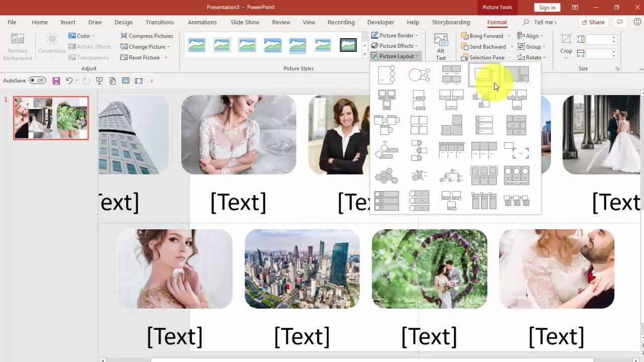Image resolution: width=644 pixels, height=362 pixels.
Task: Expand the Picture Effects menu
Action: click(x=395, y=46)
